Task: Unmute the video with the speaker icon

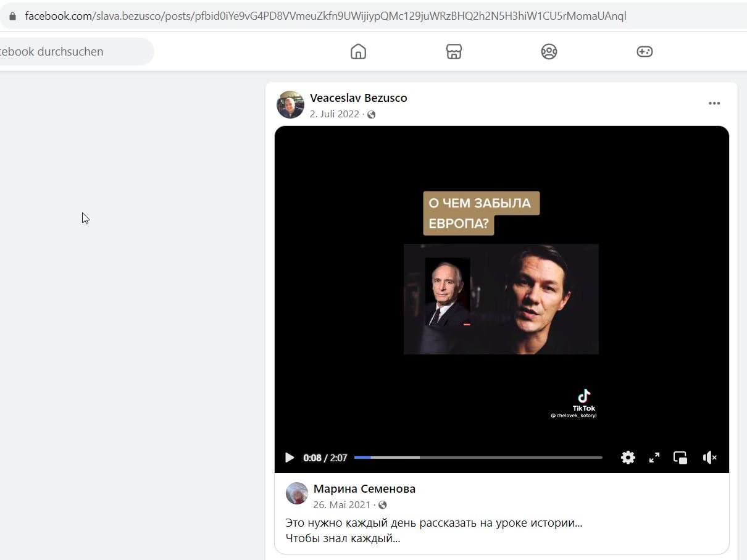Action: pos(710,458)
